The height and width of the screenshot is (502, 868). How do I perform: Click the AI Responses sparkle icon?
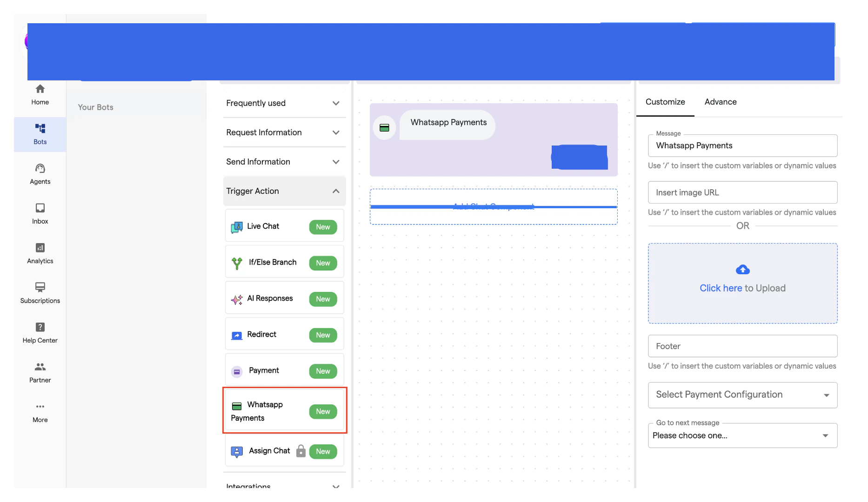coord(237,299)
